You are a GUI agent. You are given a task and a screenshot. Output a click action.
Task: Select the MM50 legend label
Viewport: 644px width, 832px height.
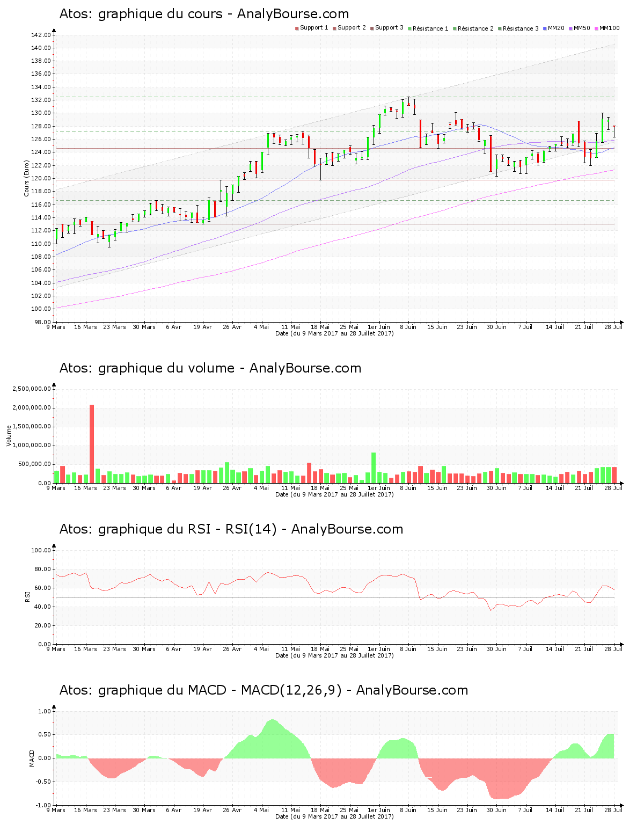(x=582, y=28)
